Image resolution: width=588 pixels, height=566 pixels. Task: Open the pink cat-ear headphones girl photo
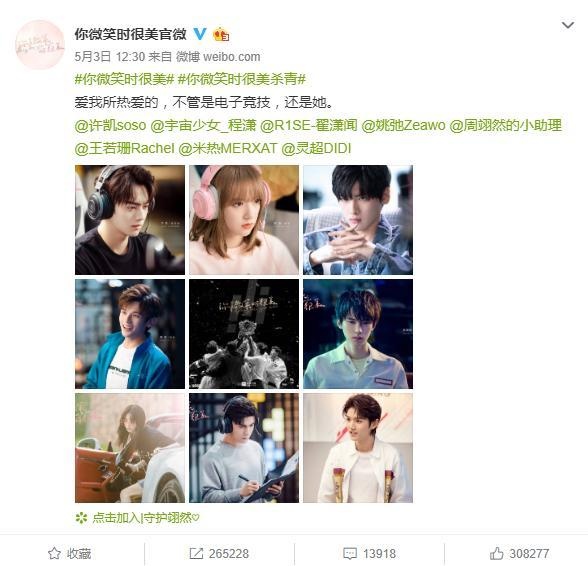244,220
